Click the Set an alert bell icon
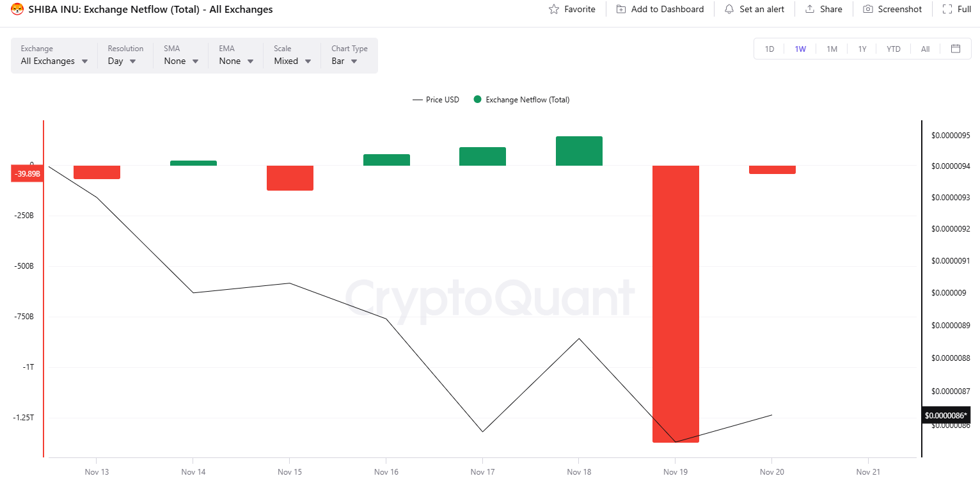Image resolution: width=980 pixels, height=483 pixels. 729,10
